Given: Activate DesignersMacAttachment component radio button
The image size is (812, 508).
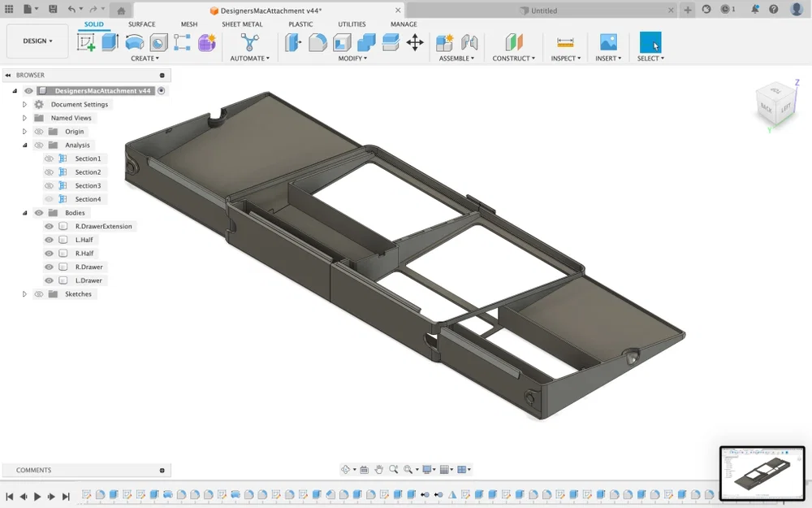Looking at the screenshot, I should (162, 91).
